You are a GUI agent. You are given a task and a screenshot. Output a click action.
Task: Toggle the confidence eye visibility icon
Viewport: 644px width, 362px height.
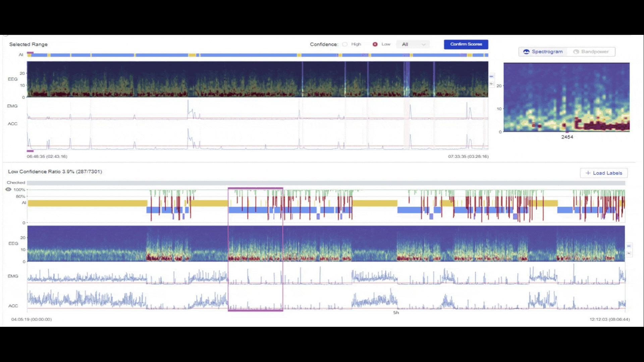[8, 189]
